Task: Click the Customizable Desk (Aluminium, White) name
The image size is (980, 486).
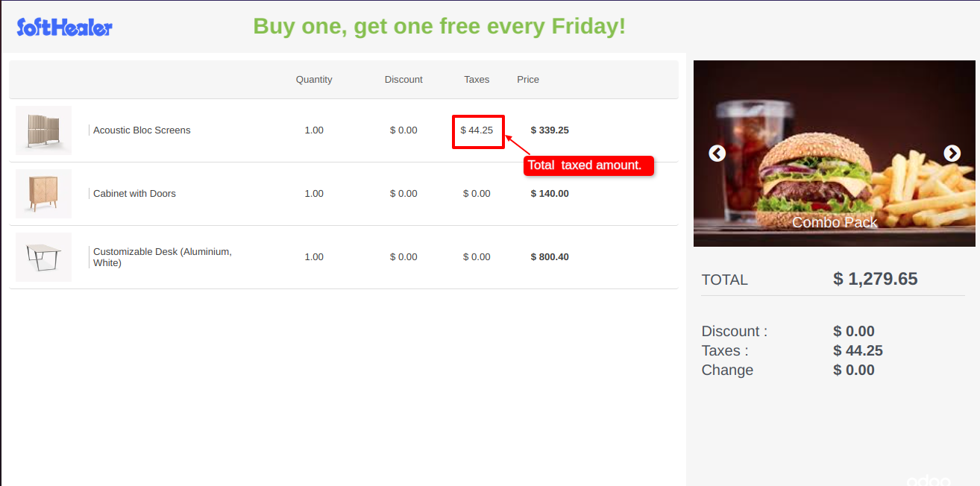Action: (163, 257)
